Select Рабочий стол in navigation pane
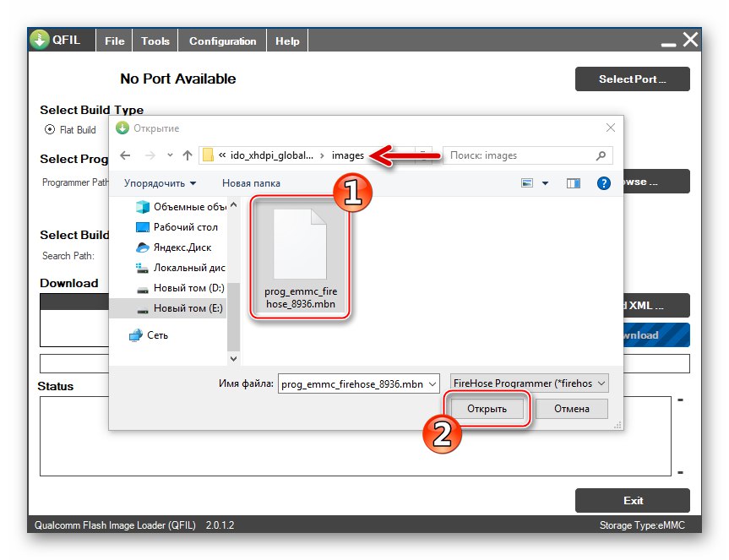Viewport: 729px width, 560px height. pyautogui.click(x=177, y=227)
